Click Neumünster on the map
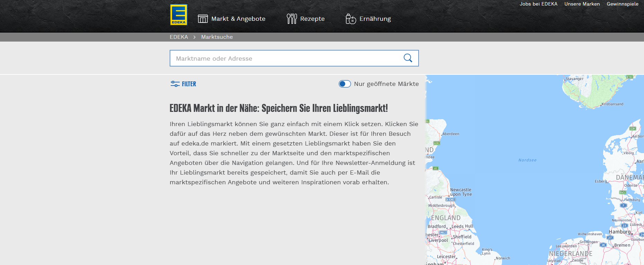 621,220
